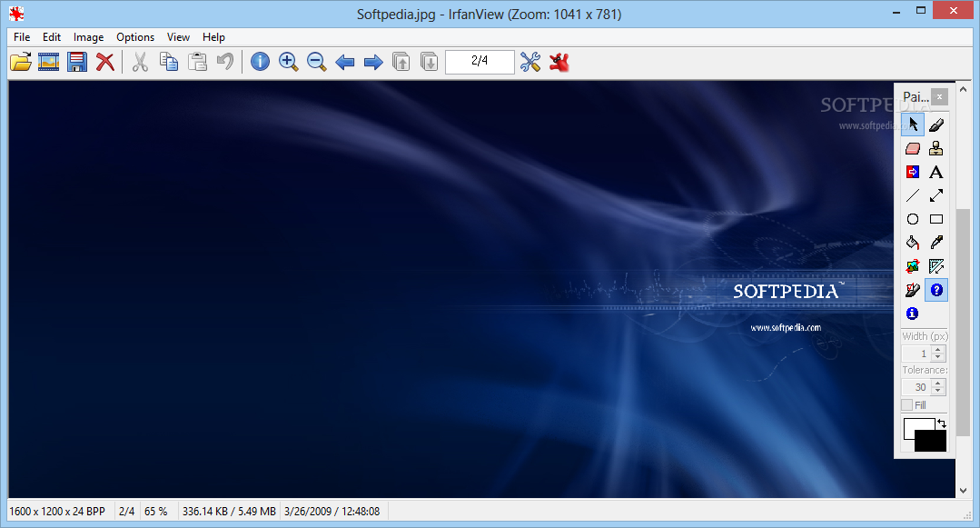This screenshot has height=528, width=980.
Task: Paste from clipboard icon
Action: coord(197,62)
